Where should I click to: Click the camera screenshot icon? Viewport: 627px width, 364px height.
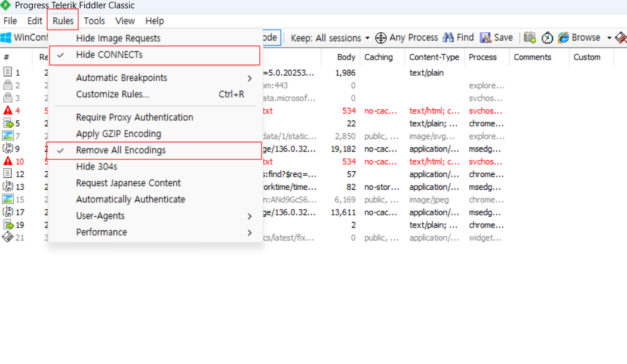tap(530, 38)
